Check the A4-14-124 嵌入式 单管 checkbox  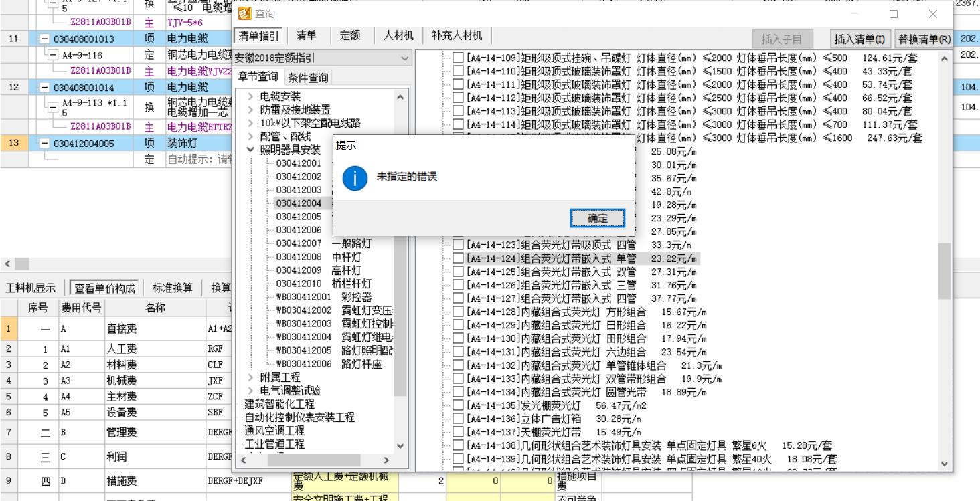click(x=458, y=258)
